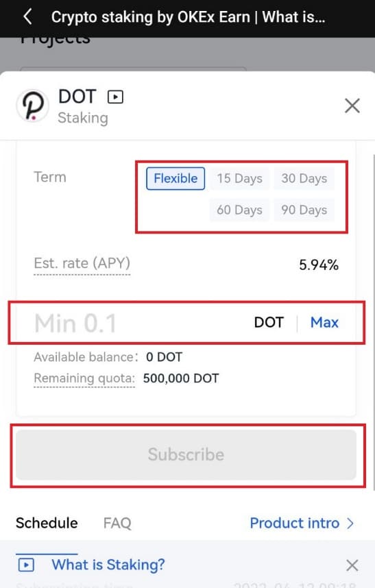Dismiss the What is Staking banner
Viewport: 375px width, 588px height.
tap(352, 565)
